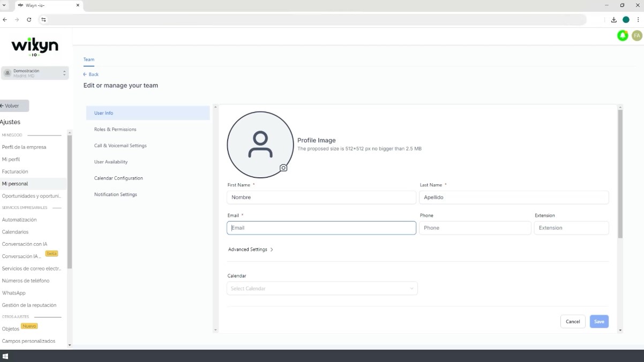Viewport: 644px width, 362px height.
Task: Open the FA user avatar menu
Action: (637, 35)
